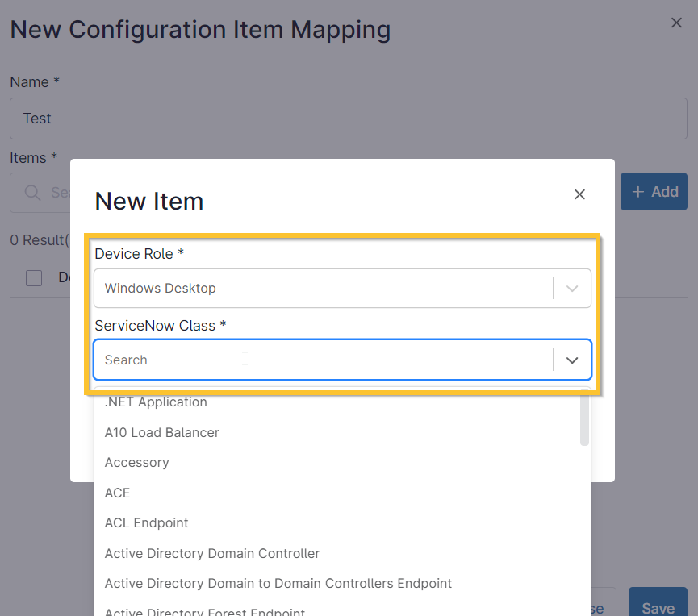Click the search magnifier icon under Items
Screen dimensions: 698x616
(x=32, y=192)
